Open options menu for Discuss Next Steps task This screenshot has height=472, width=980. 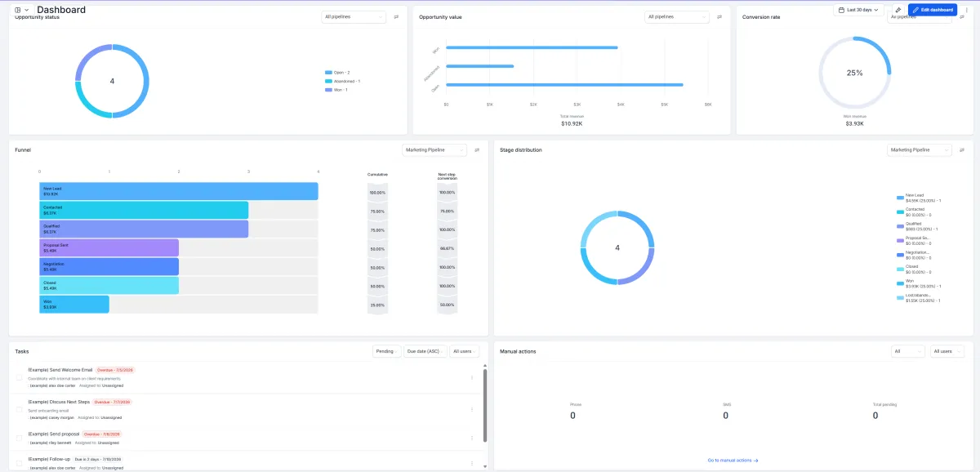tap(472, 409)
